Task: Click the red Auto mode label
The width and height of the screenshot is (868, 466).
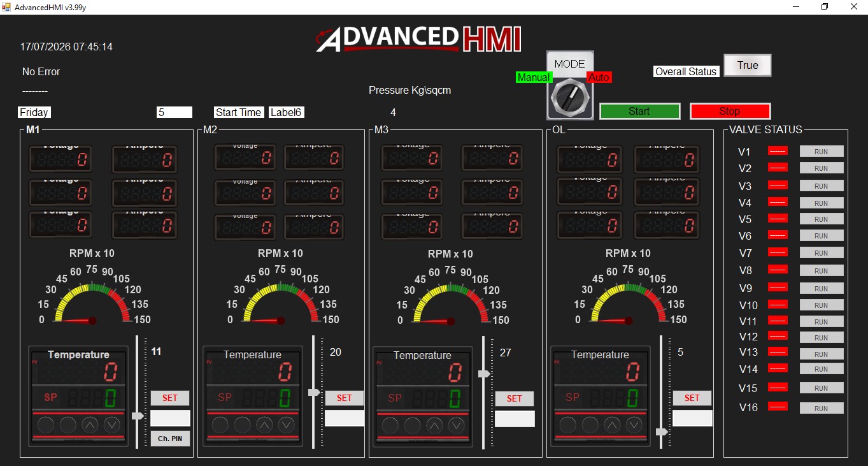Action: pos(599,77)
